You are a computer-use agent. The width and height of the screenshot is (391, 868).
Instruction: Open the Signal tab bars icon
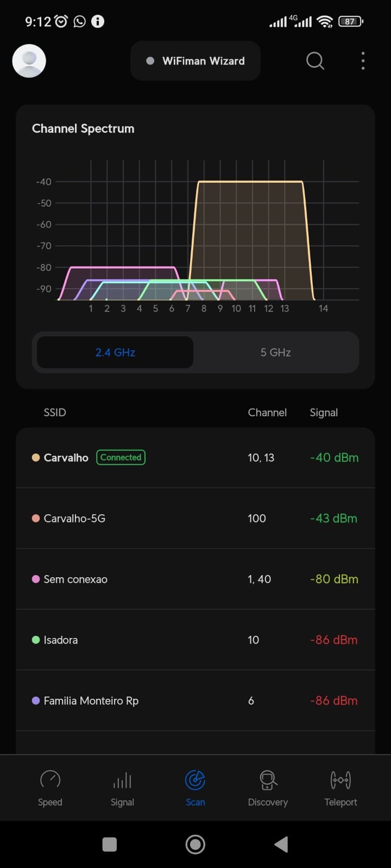point(122,780)
